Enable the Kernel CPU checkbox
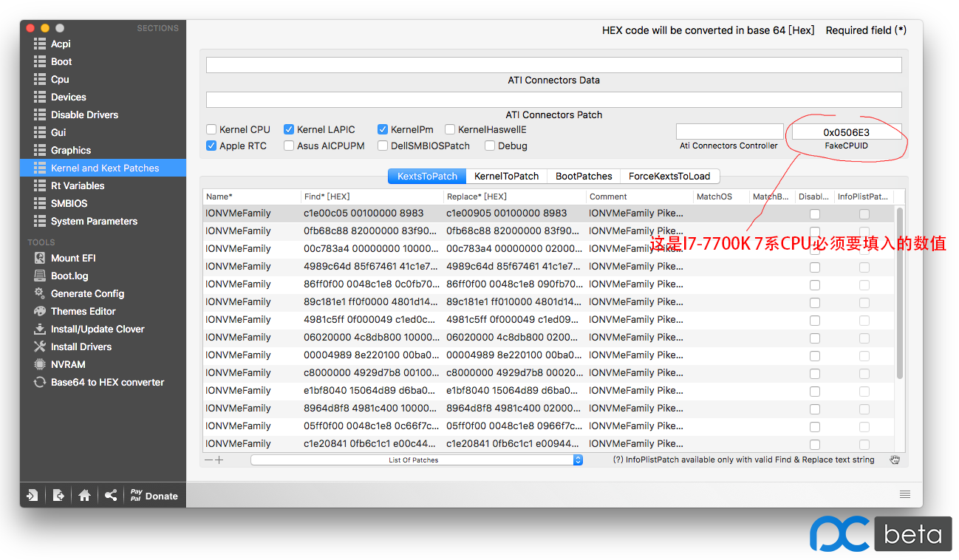 click(211, 129)
